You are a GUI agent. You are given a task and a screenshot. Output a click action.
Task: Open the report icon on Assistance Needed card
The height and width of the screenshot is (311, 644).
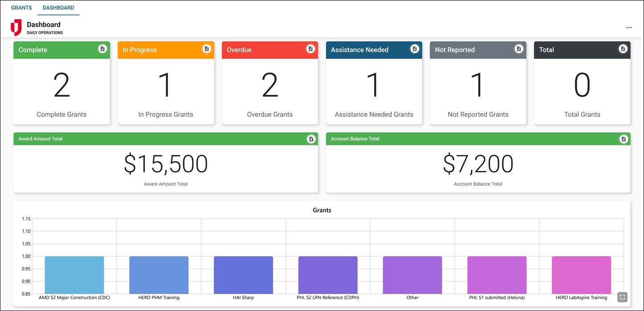point(415,49)
